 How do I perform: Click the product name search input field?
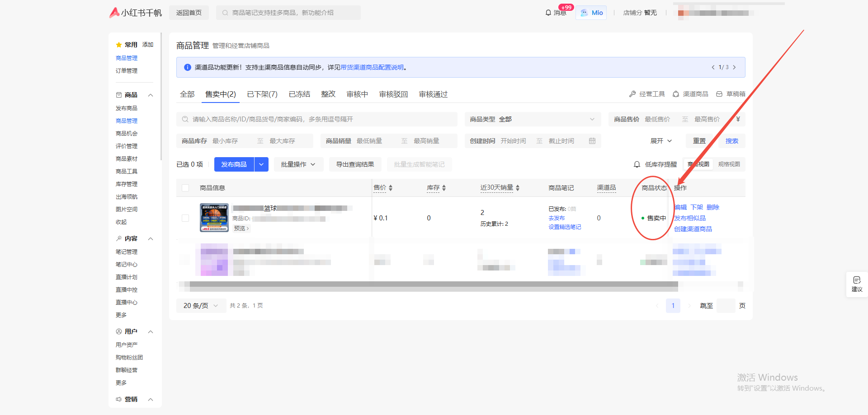pos(316,119)
